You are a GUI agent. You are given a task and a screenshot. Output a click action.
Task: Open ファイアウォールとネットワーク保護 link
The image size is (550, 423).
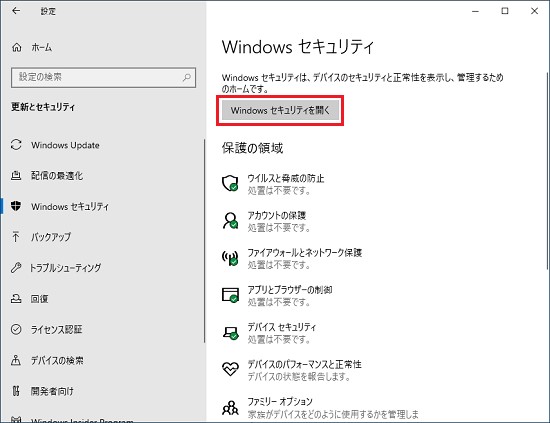[304, 253]
